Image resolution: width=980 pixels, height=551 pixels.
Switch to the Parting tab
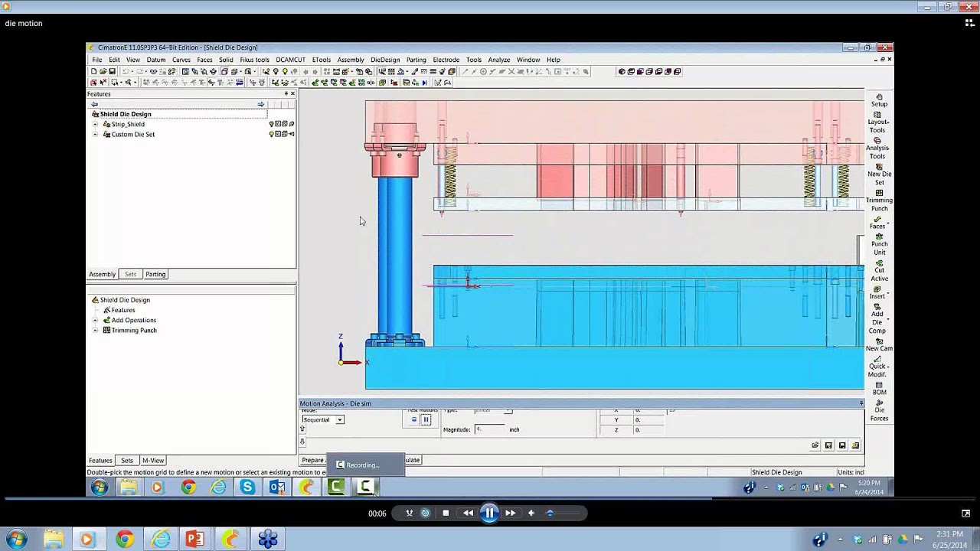155,274
